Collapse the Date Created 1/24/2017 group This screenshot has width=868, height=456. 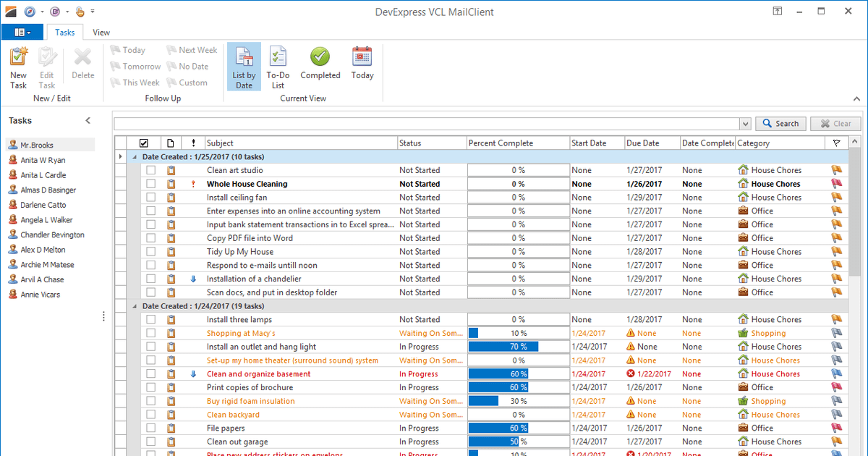pyautogui.click(x=135, y=306)
